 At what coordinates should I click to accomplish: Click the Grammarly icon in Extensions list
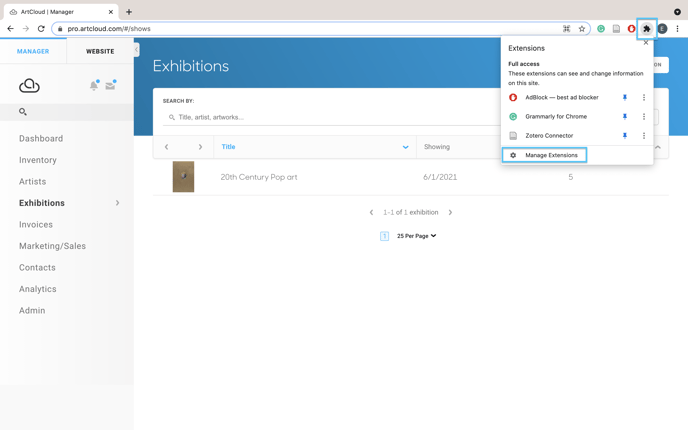pyautogui.click(x=512, y=117)
